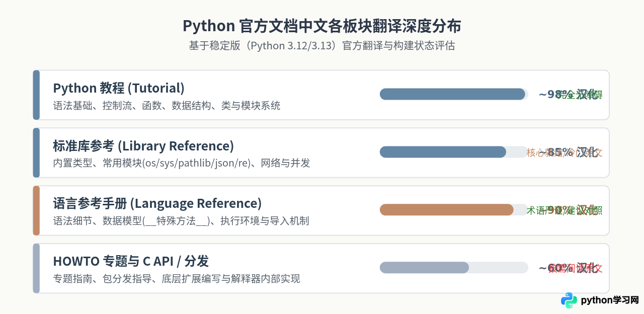
Task: Select the ~60% 汉化 label in HOWTO row
Action: 569,268
